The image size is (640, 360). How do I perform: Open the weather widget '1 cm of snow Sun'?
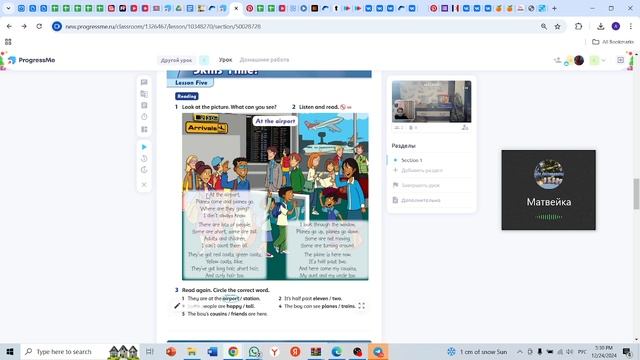coord(478,351)
